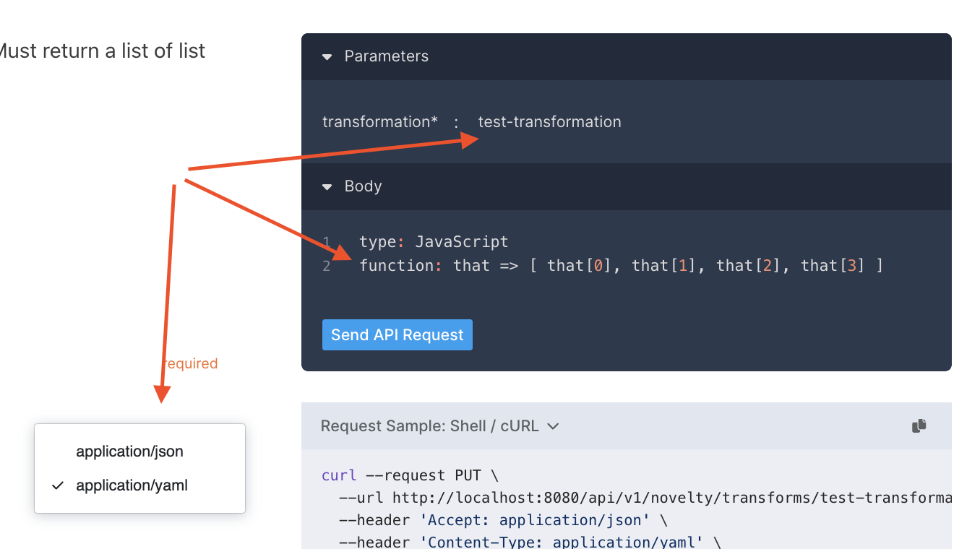
Task: Click line number 1 in editor gutter
Action: click(x=327, y=242)
